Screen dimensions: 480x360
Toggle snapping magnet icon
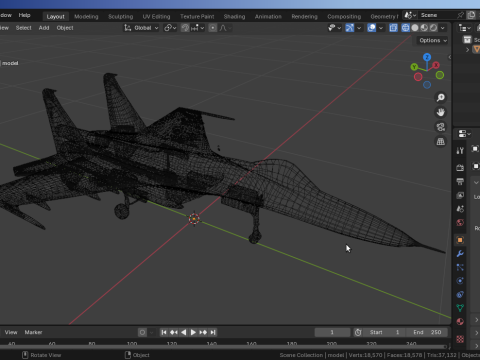tap(185, 28)
